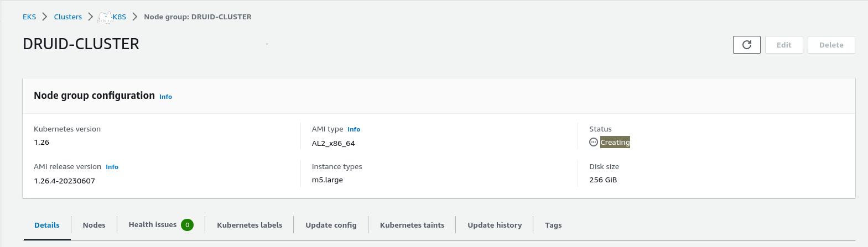
Task: Select the Update config tab
Action: coord(331,225)
